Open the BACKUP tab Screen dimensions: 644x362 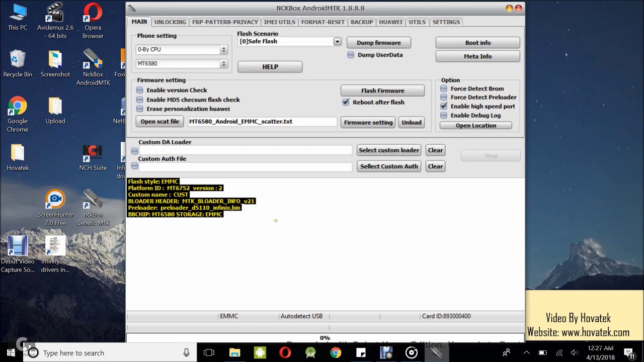click(x=362, y=22)
